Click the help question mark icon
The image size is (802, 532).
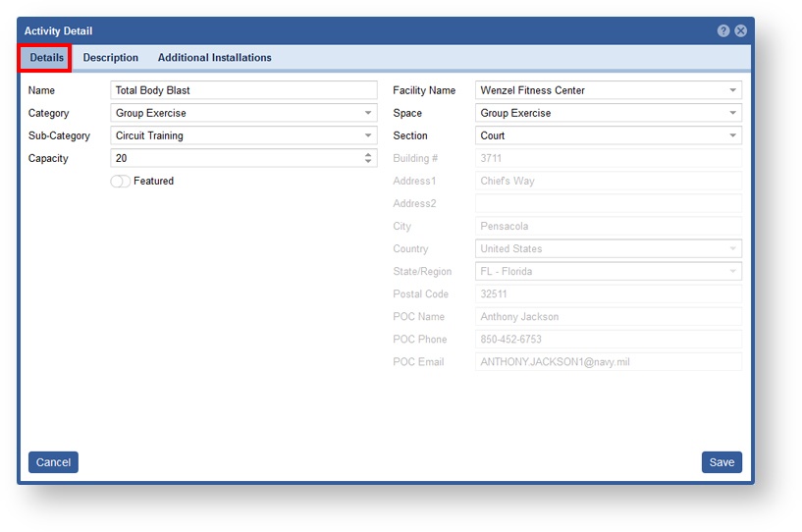coord(723,31)
